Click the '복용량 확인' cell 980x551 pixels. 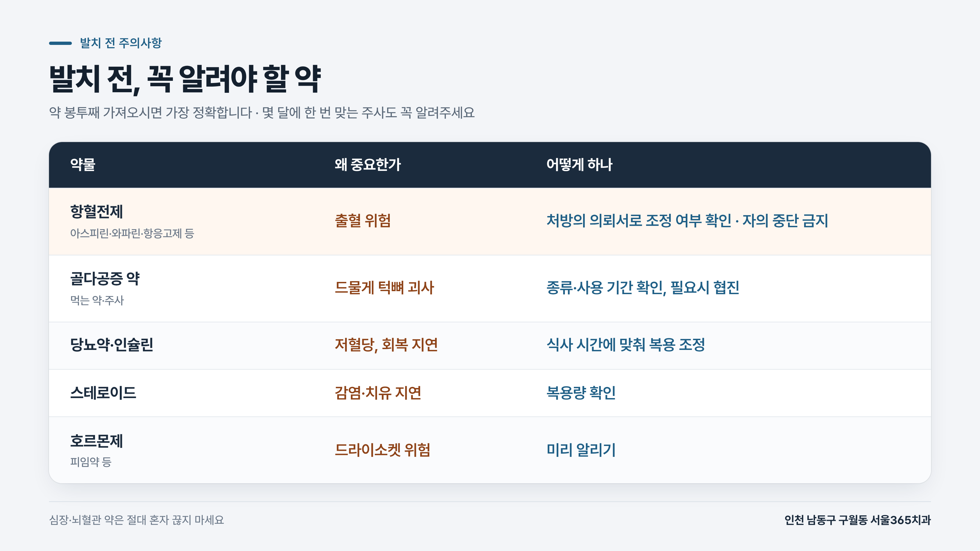tap(581, 393)
